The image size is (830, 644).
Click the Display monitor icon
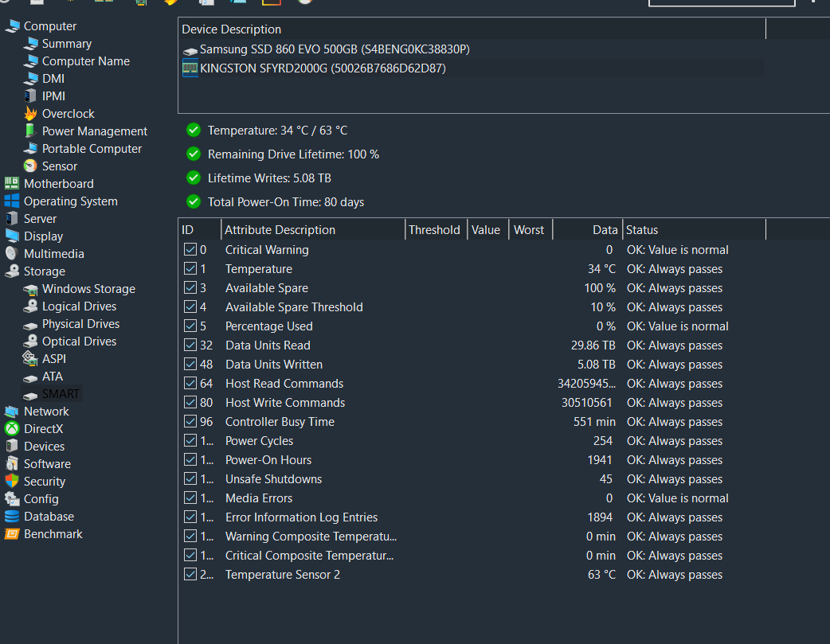click(x=12, y=236)
